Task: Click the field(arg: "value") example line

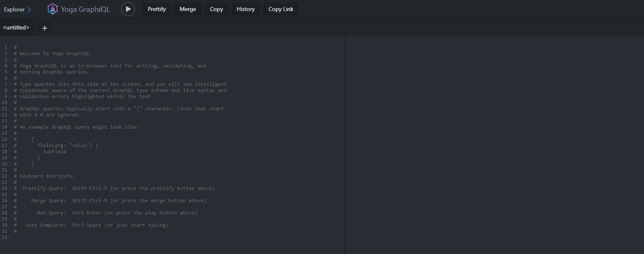Action: pos(68,145)
